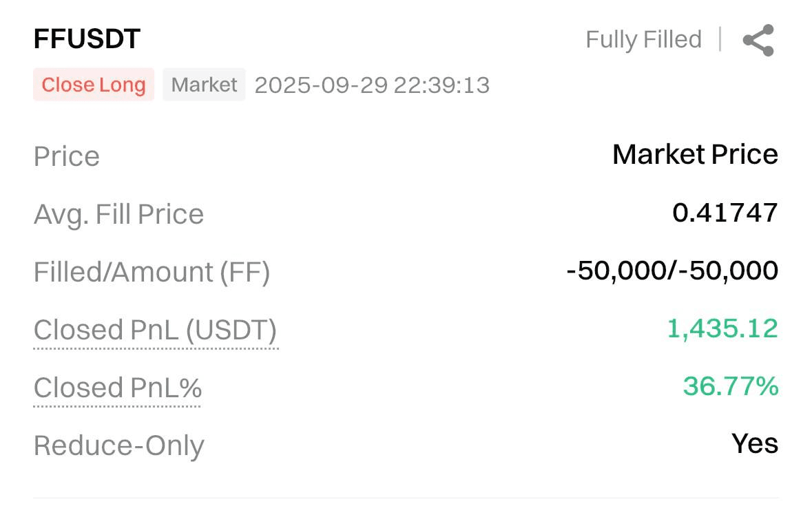The width and height of the screenshot is (812, 506).
Task: Select the Close Long tag
Action: [x=94, y=84]
